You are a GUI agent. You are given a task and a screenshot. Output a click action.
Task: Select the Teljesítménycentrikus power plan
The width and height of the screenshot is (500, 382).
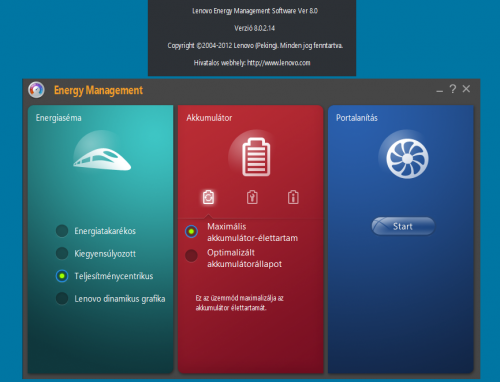coord(104,276)
